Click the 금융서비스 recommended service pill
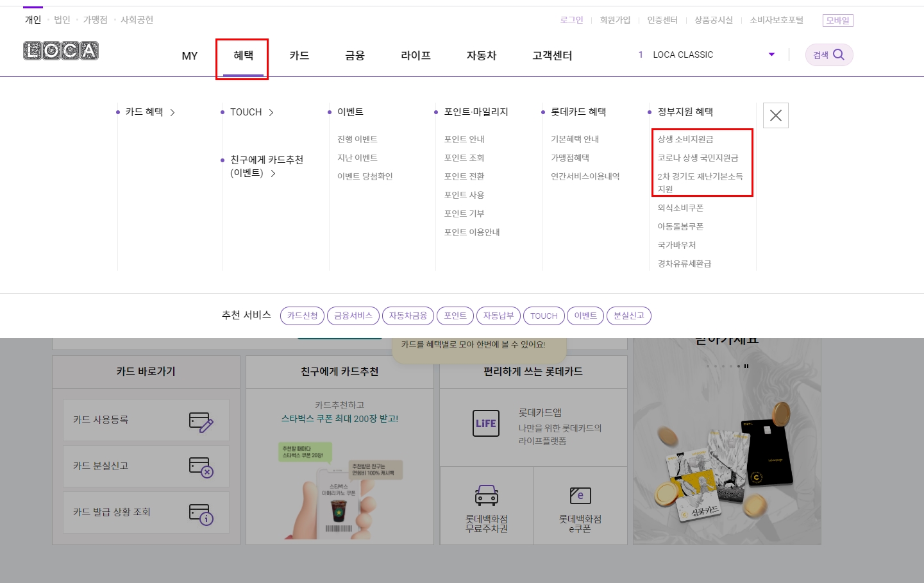The height and width of the screenshot is (583, 924). (353, 316)
